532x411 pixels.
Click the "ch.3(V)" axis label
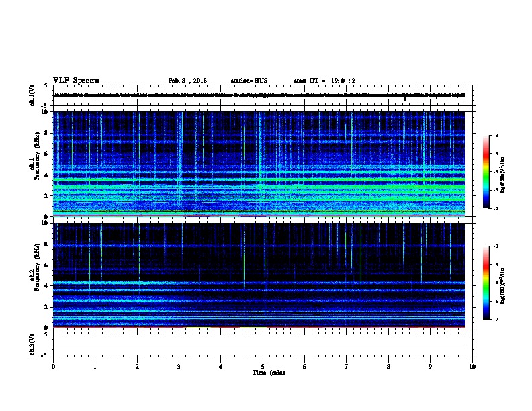pyautogui.click(x=32, y=345)
